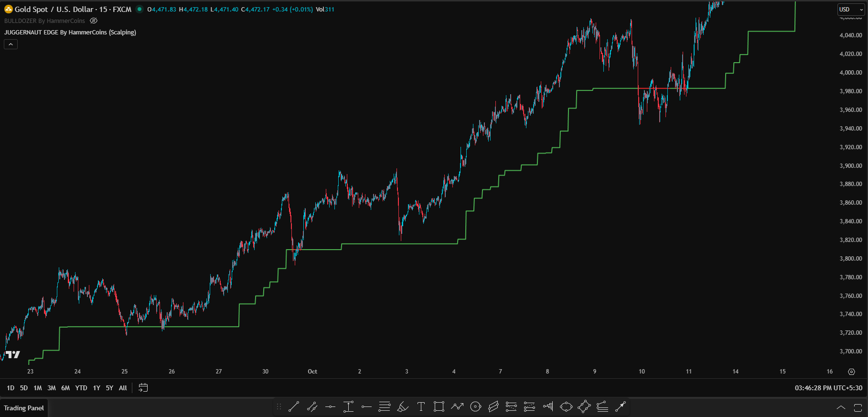This screenshot has width=868, height=417.
Task: Select the Trend Line drawing tool
Action: click(294, 407)
